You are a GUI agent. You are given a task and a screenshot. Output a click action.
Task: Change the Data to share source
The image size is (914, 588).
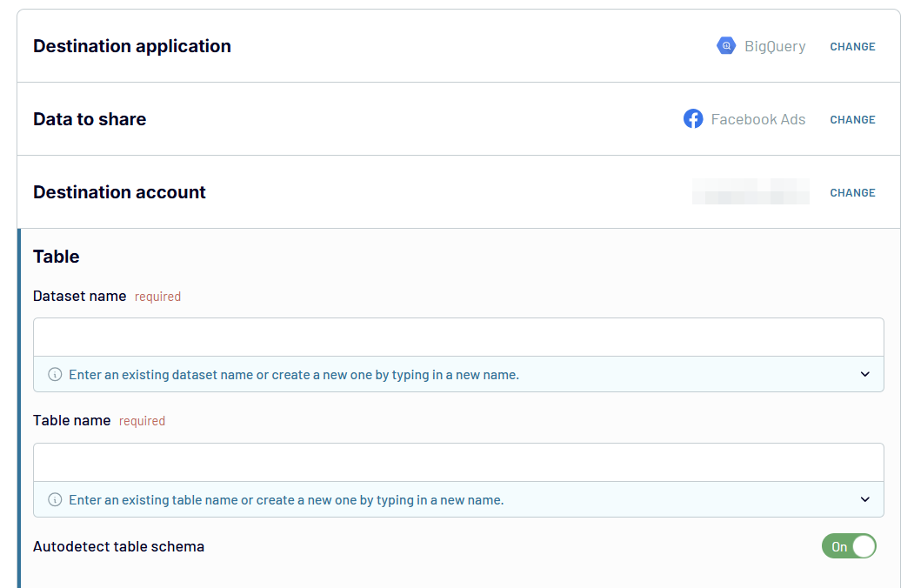852,119
